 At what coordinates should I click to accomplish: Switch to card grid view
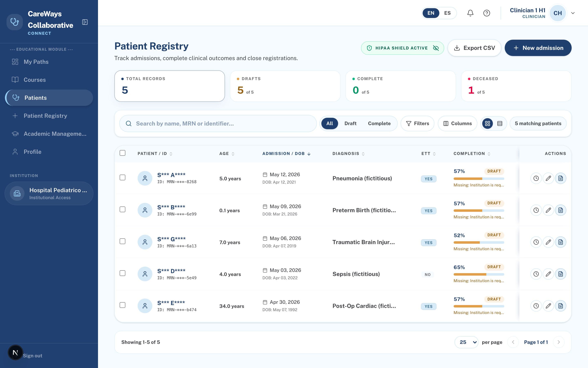pyautogui.click(x=487, y=123)
